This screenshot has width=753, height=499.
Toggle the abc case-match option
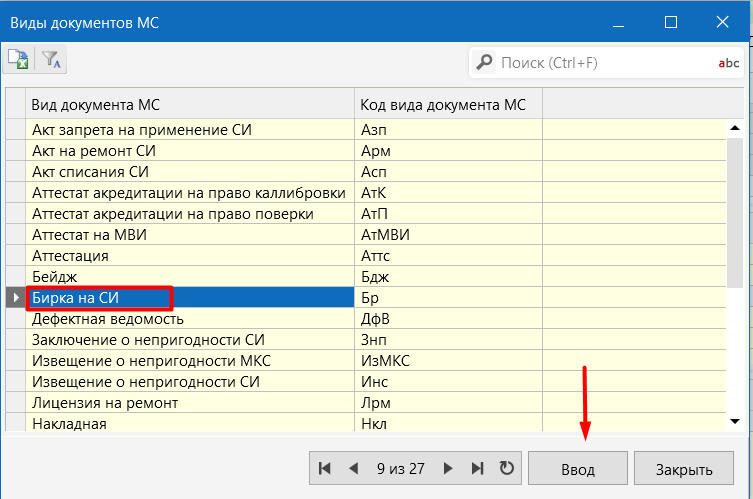728,63
